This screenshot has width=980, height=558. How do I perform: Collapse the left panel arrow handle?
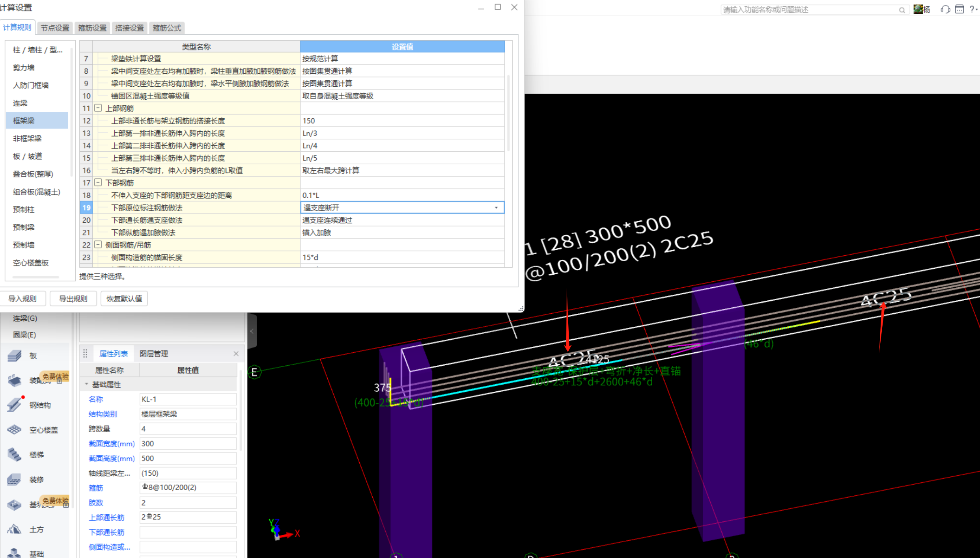(x=252, y=331)
